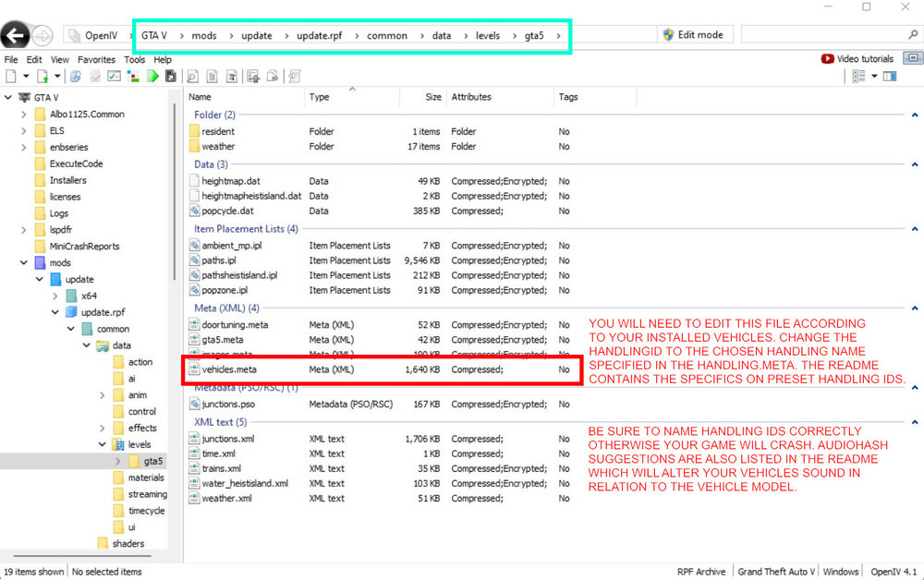The height and width of the screenshot is (580, 924).
Task: Click the colored tree structure toolbar icon
Action: [133, 76]
